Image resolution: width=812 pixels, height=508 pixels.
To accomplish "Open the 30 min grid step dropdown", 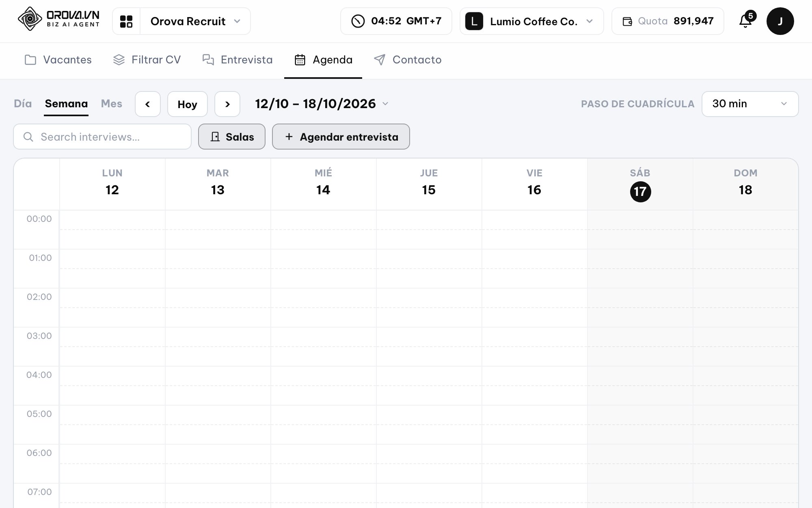I will tap(750, 104).
